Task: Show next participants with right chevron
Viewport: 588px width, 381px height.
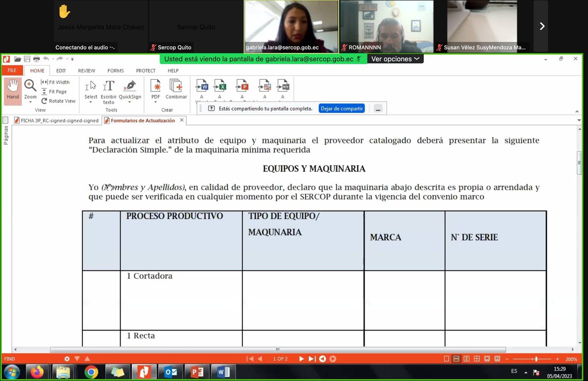Action: coord(541,26)
